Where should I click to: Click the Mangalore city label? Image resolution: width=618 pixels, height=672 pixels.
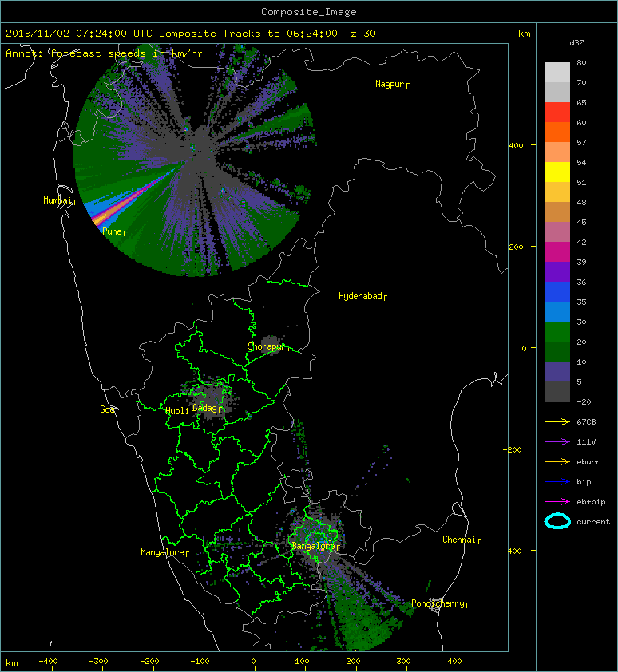click(x=164, y=552)
